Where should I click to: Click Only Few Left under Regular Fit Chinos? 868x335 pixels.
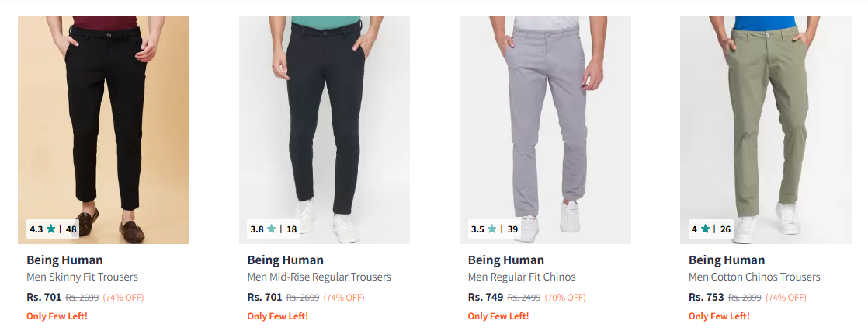click(498, 316)
